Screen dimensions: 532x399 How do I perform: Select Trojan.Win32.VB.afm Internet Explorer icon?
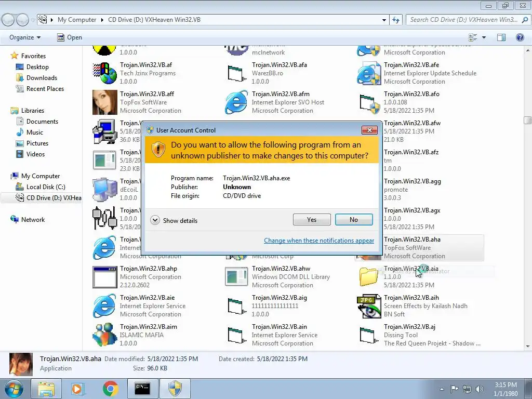coord(236,102)
